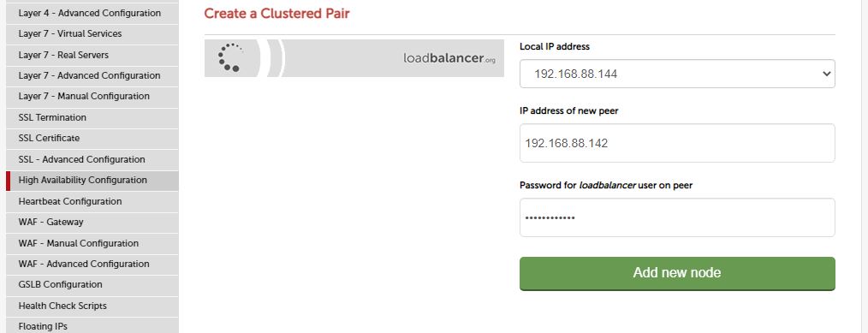Open the SSL Certificate page
The image size is (868, 333).
(x=92, y=139)
